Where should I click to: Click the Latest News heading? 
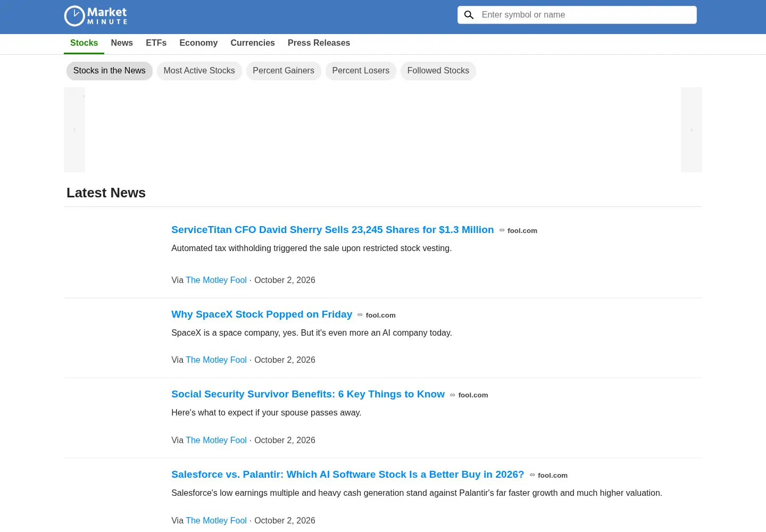click(106, 193)
